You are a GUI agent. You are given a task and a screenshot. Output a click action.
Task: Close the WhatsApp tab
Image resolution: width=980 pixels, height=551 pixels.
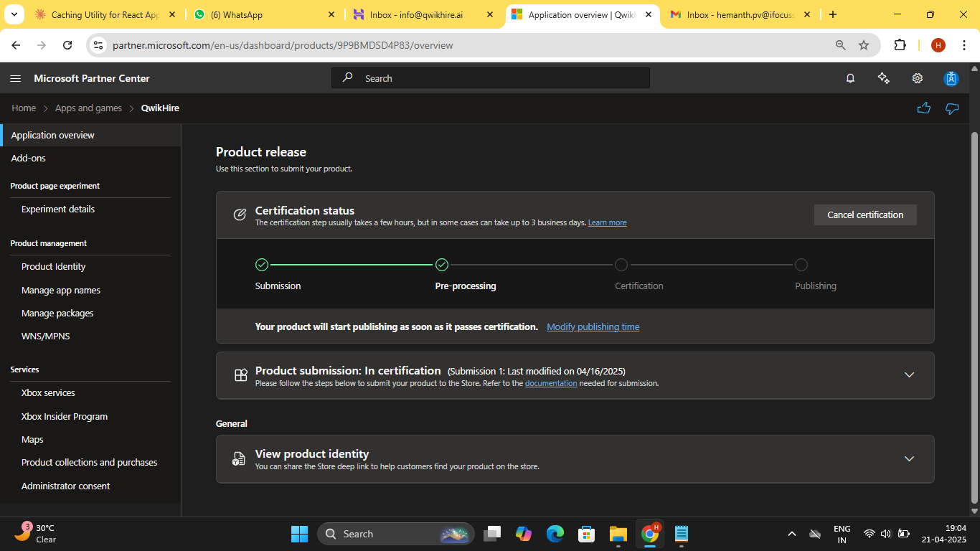click(x=331, y=14)
